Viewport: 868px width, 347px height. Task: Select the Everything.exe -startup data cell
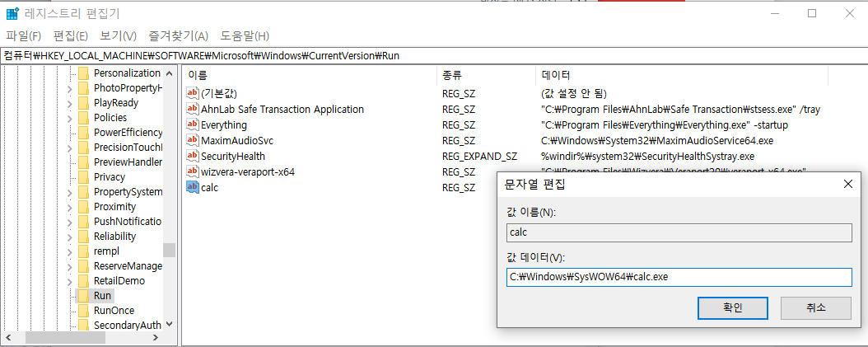(665, 125)
